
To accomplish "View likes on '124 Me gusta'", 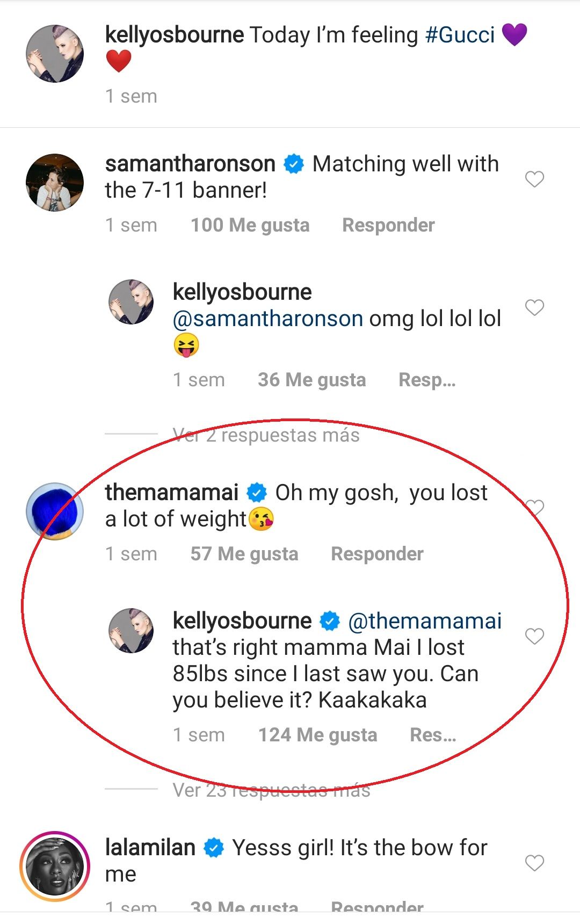I will coord(317,735).
